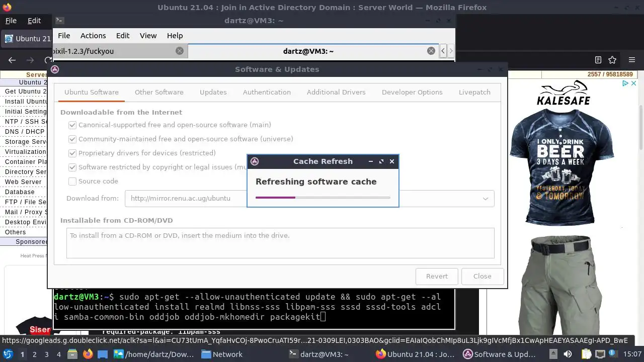Screen dimensions: 644x362
Task: Open the update notifier tray icon
Action: point(614,354)
